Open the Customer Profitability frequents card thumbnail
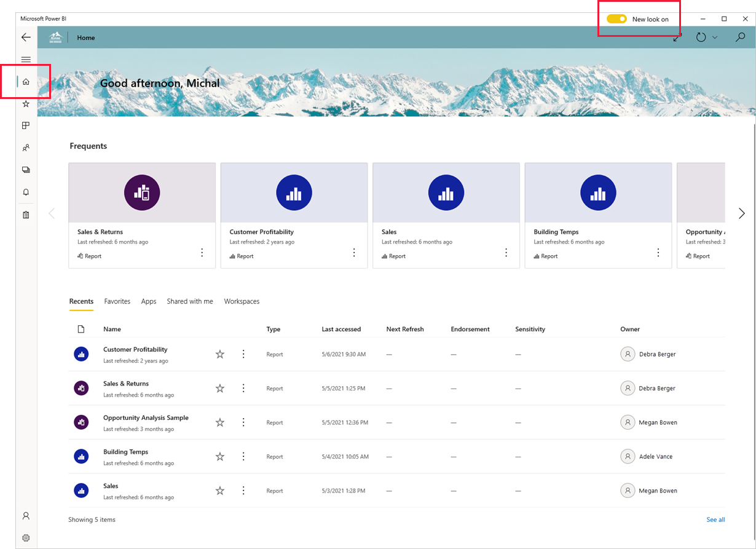756x549 pixels. tap(294, 193)
